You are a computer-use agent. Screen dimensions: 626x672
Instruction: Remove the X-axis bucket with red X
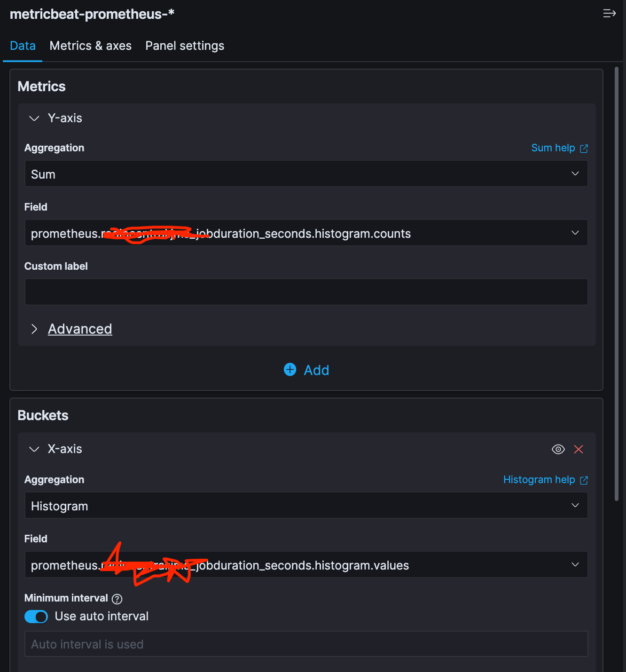click(579, 449)
